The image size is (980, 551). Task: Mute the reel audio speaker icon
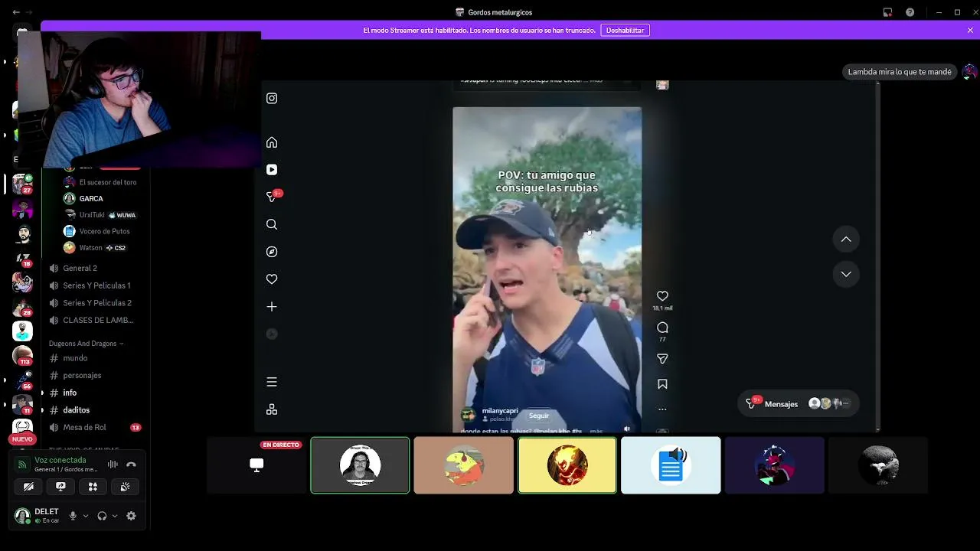click(627, 429)
